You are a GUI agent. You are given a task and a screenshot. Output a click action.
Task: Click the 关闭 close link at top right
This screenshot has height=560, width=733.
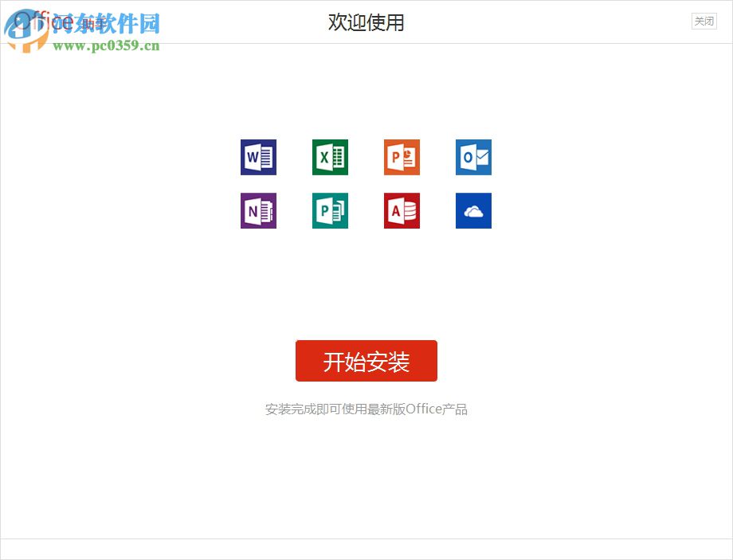(704, 21)
